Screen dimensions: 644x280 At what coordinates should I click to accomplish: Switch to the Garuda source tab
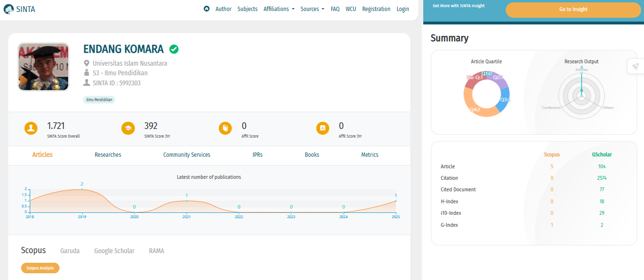point(70,251)
